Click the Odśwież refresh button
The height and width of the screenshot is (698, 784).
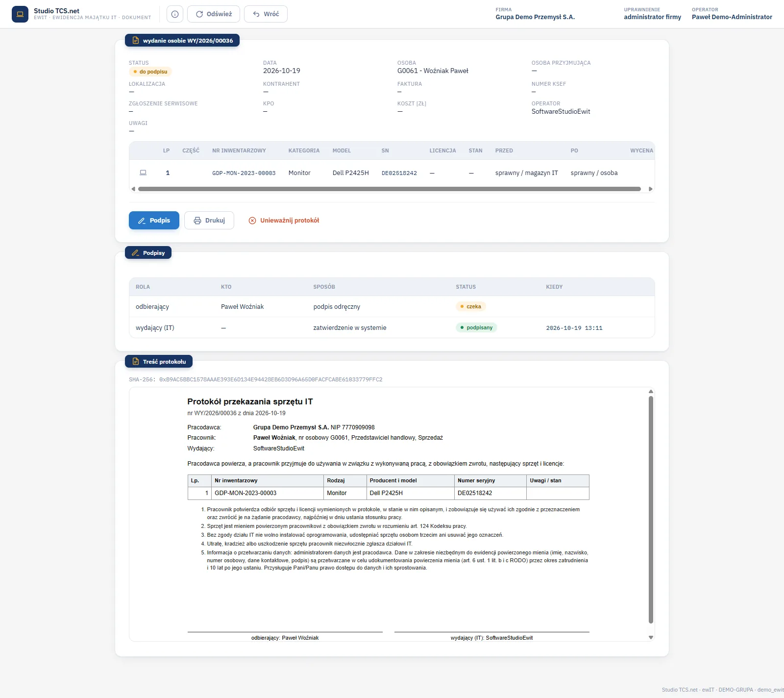tap(214, 14)
